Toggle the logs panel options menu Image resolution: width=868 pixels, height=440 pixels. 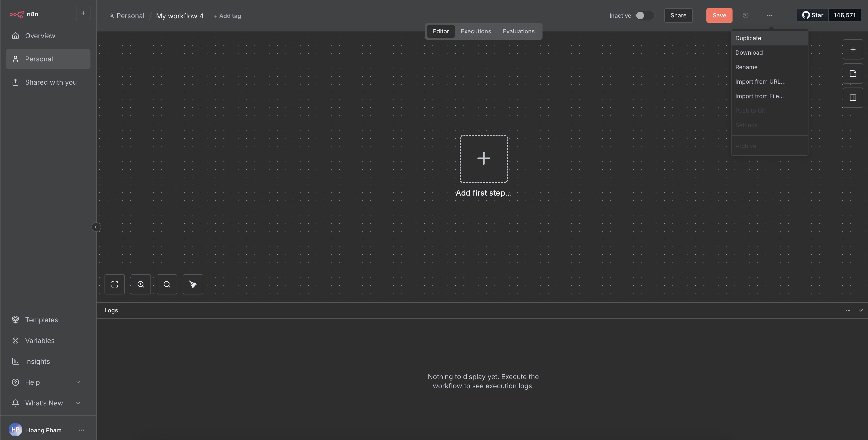tap(848, 310)
